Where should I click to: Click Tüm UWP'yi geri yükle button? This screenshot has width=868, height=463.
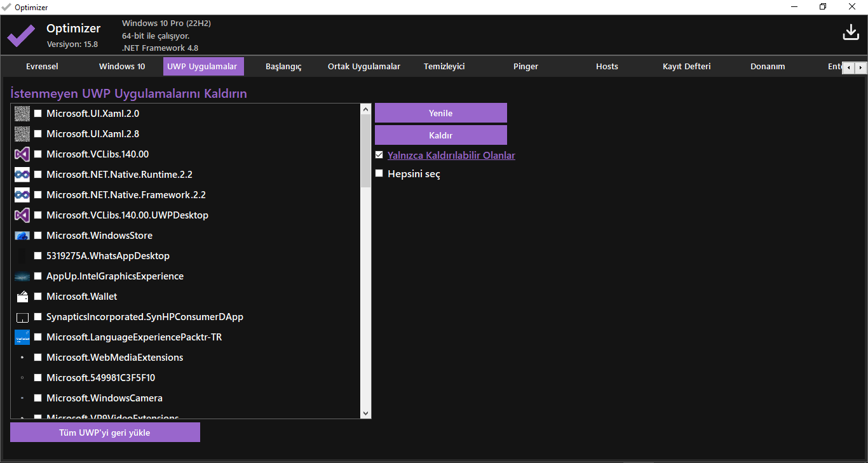tap(105, 433)
